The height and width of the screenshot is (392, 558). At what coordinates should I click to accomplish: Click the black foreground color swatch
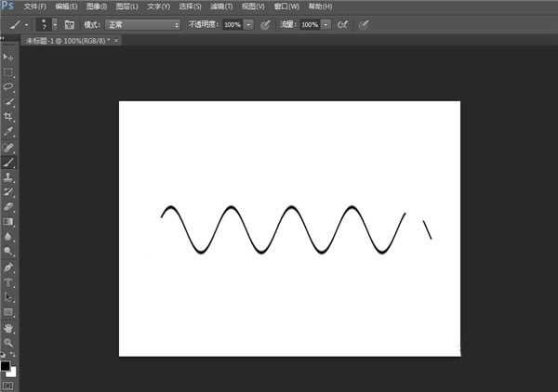tap(5, 366)
